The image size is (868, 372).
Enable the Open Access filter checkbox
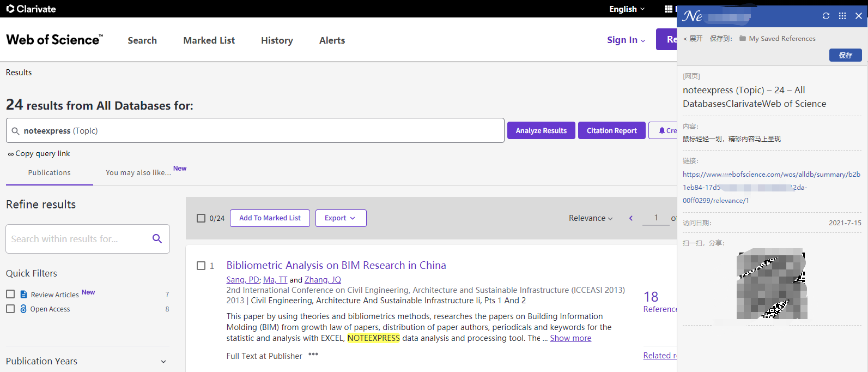point(10,309)
